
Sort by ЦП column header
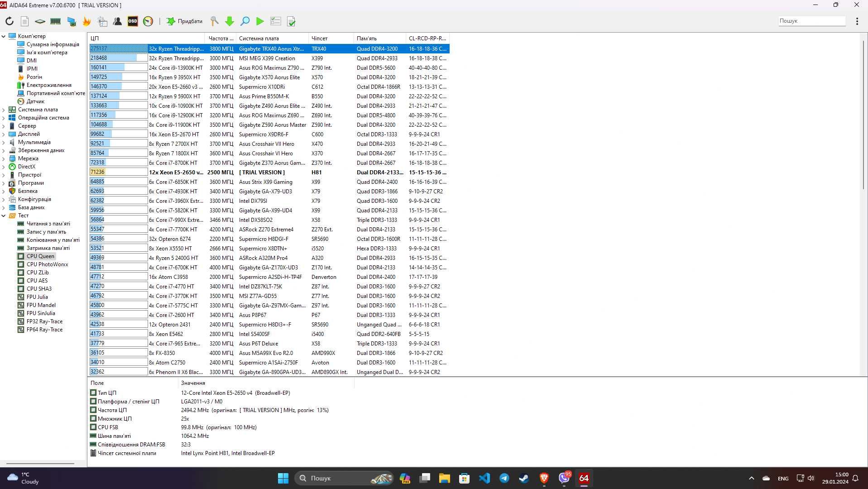[146, 38]
